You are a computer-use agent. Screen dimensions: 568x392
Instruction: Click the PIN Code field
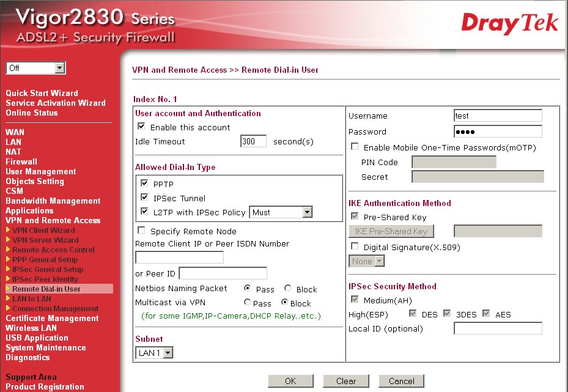click(454, 162)
